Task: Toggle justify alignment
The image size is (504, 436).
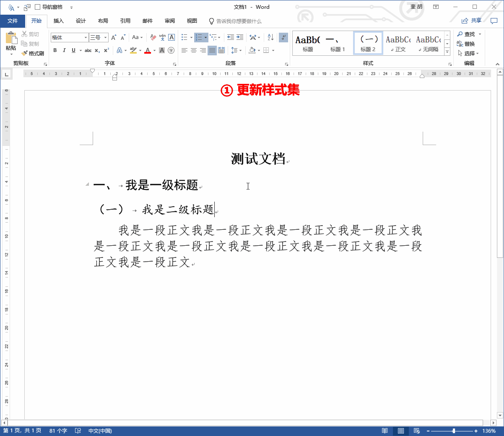Action: [x=212, y=50]
